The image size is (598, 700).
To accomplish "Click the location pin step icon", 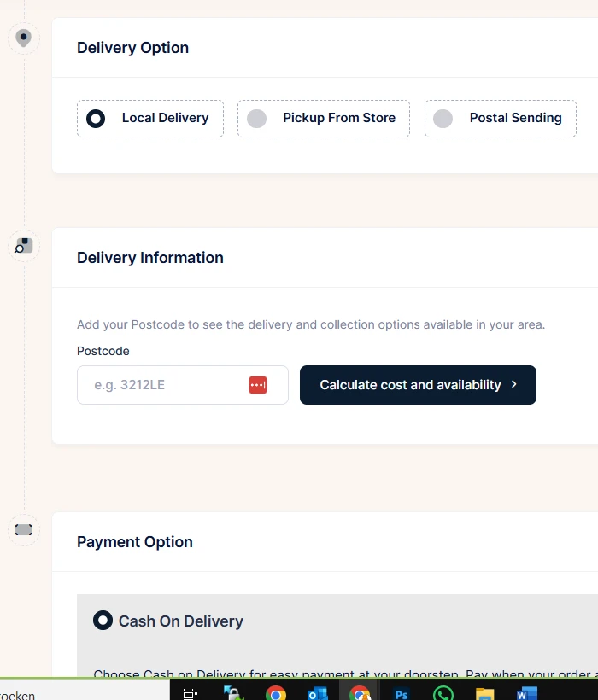I will pyautogui.click(x=23, y=38).
